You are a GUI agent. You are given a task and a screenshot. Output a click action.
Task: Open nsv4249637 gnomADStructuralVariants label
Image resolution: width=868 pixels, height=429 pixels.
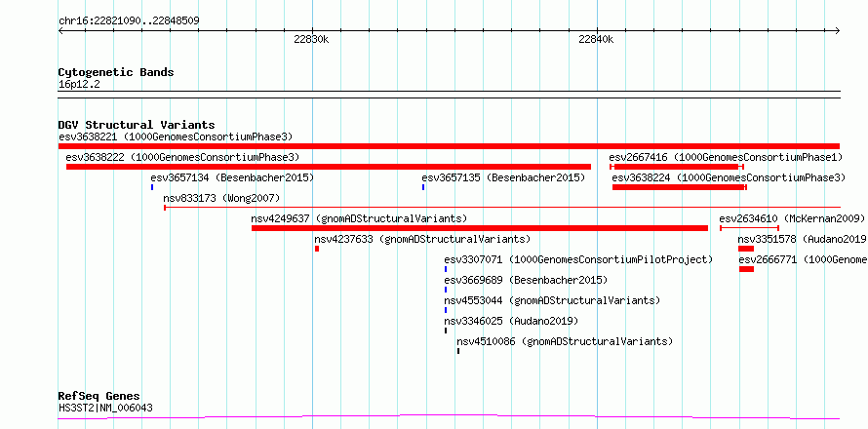(x=359, y=218)
